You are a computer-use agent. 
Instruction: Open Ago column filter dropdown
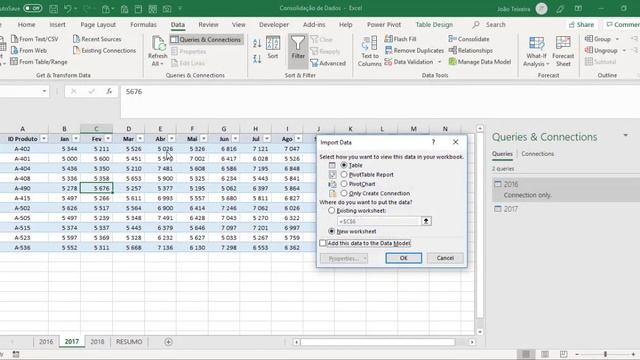point(298,139)
